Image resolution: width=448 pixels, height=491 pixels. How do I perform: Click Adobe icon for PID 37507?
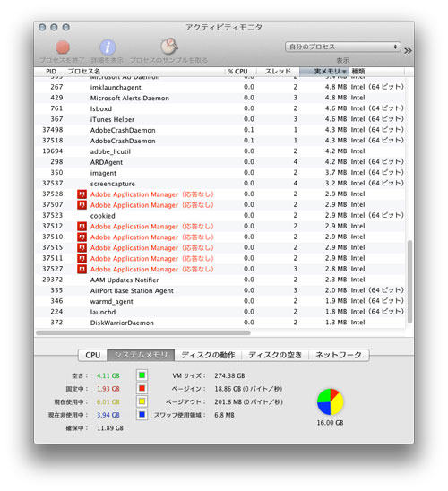coord(82,205)
